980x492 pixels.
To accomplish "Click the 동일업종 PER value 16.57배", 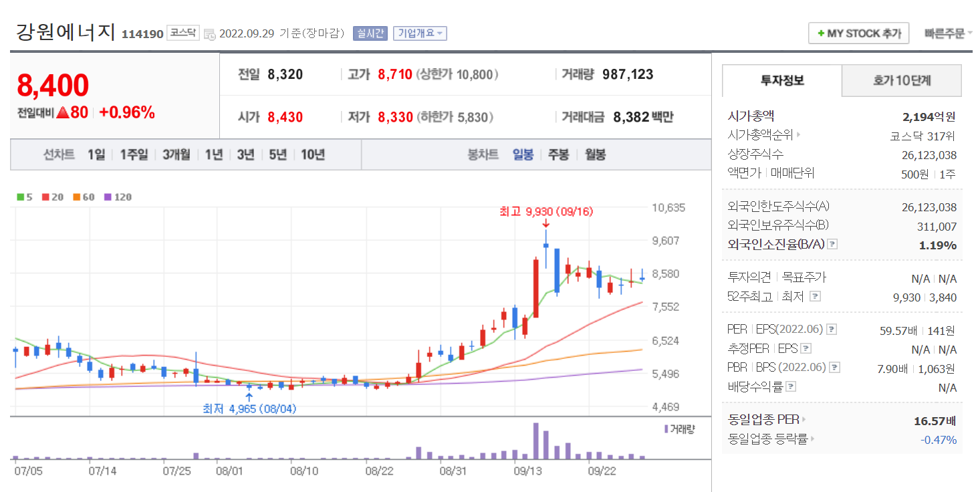I will click(935, 421).
